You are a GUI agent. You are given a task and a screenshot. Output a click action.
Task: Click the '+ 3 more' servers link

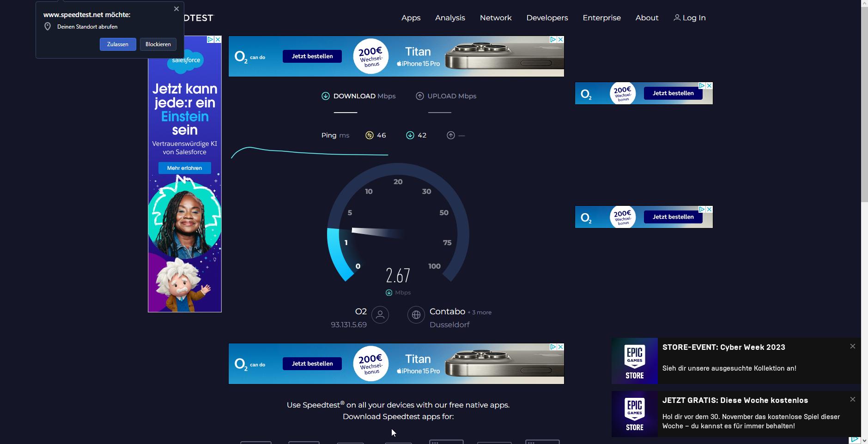tap(480, 312)
